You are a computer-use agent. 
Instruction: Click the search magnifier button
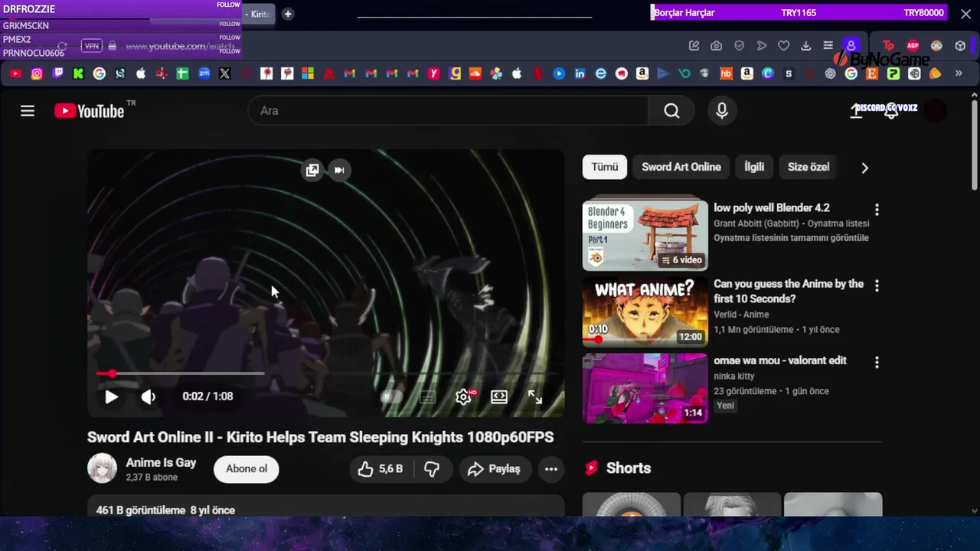pos(671,111)
